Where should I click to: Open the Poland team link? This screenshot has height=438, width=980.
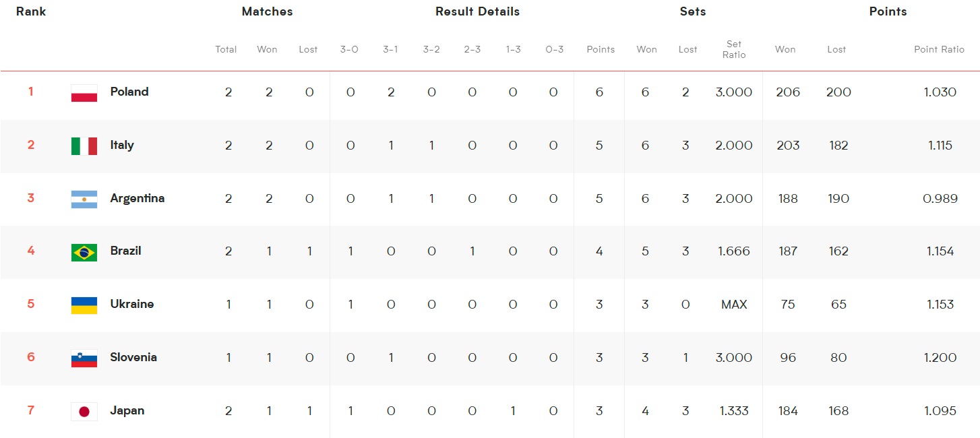tap(129, 92)
